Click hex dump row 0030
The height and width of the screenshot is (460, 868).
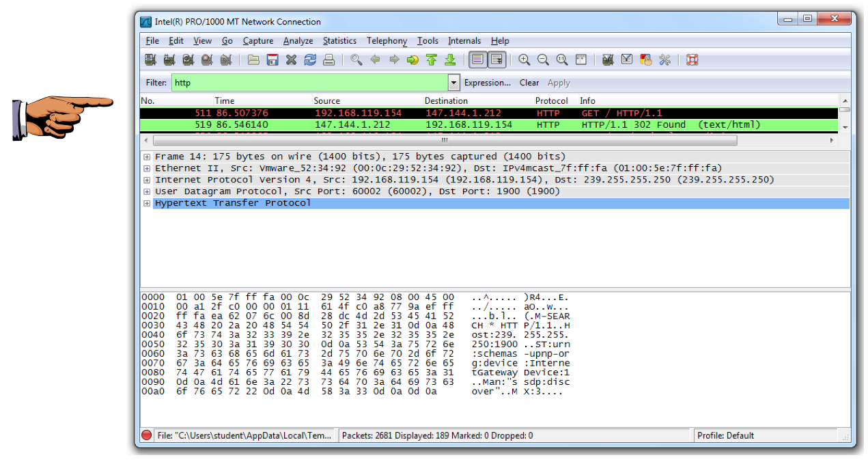tap(355, 326)
